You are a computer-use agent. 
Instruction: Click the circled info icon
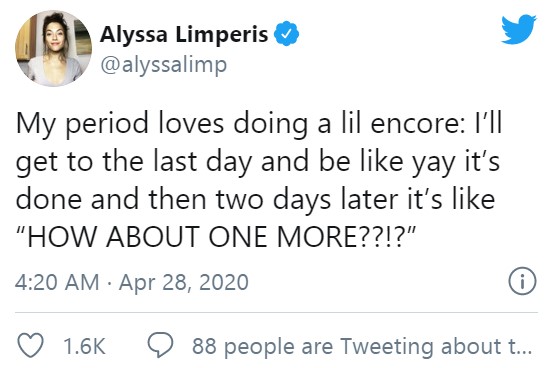coord(522,281)
